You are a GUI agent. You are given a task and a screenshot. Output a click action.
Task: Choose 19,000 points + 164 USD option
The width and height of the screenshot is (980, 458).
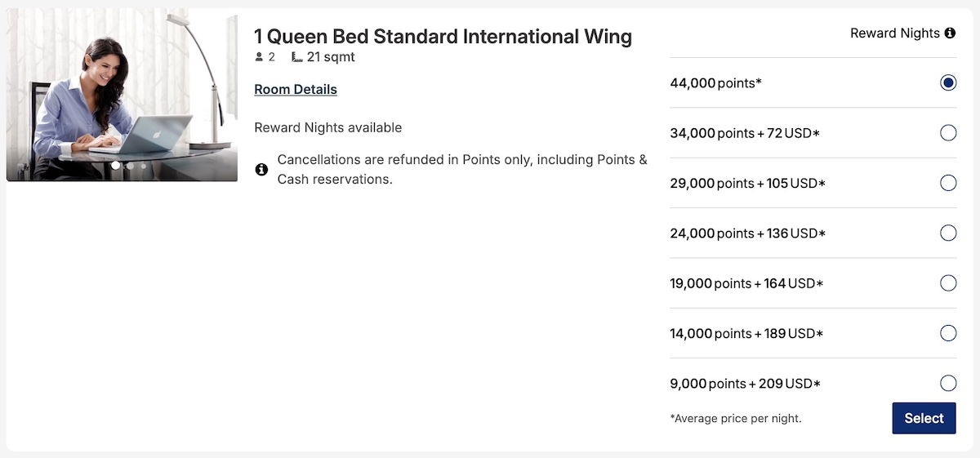[947, 283]
